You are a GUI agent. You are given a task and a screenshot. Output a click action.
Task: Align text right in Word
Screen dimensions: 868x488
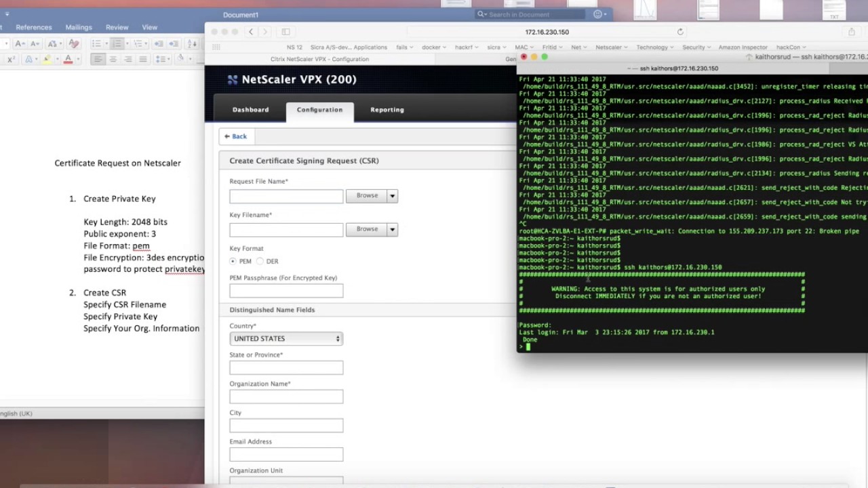tap(128, 59)
